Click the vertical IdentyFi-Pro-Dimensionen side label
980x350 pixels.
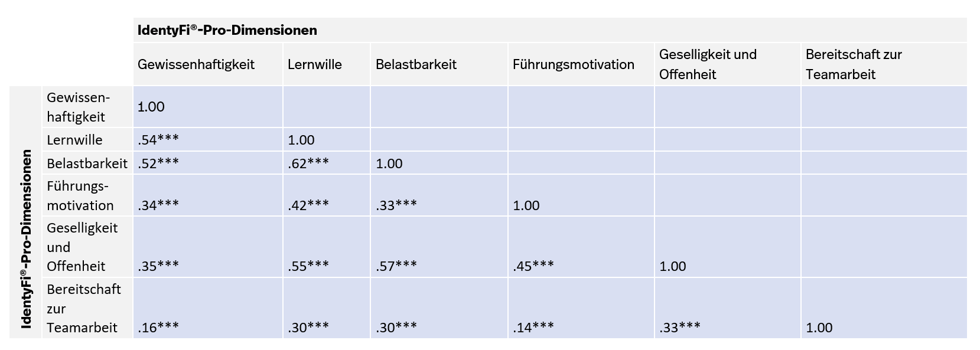26,238
